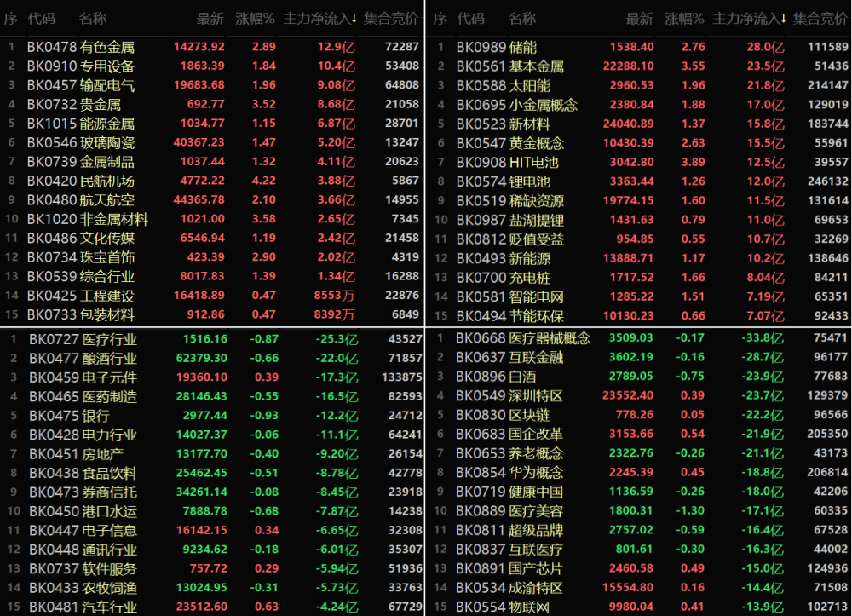Select the BK0727 医疗行业 row

(212, 339)
